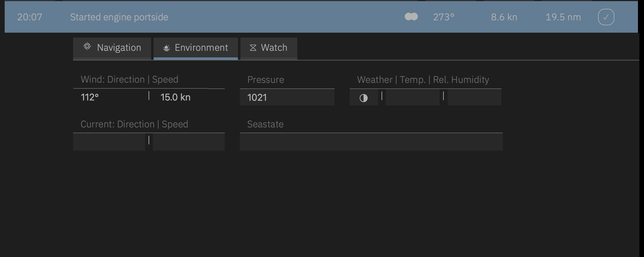This screenshot has width=644, height=257.
Task: Click the empty current direction field
Action: pyautogui.click(x=109, y=142)
